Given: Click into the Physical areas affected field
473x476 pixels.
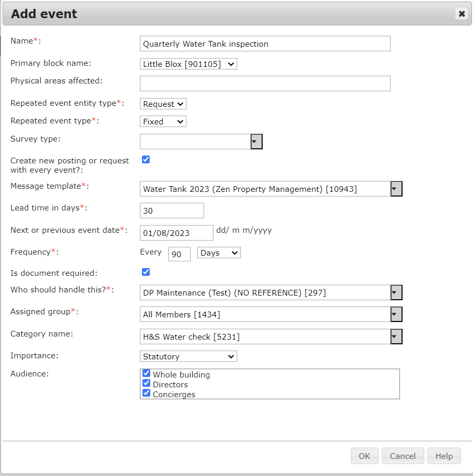Looking at the screenshot, I should click(265, 83).
